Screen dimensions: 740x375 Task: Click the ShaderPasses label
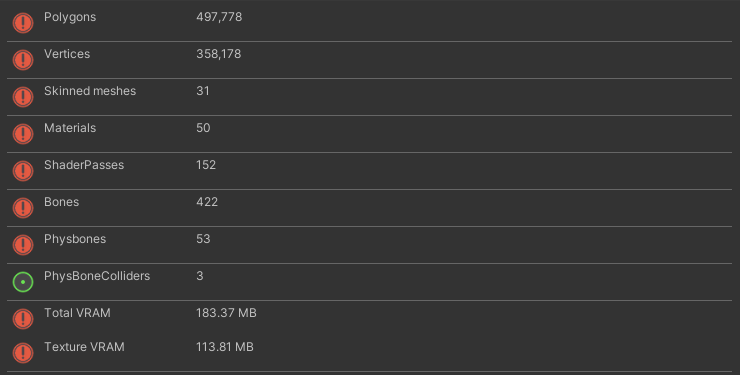pos(84,165)
